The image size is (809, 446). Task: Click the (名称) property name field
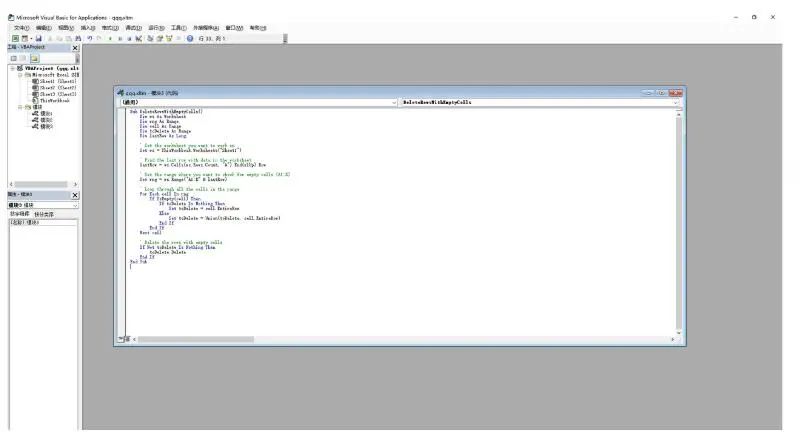coord(22,222)
